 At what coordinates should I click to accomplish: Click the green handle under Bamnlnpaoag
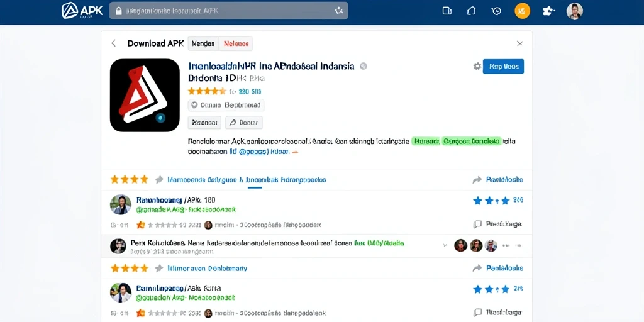[186, 297]
